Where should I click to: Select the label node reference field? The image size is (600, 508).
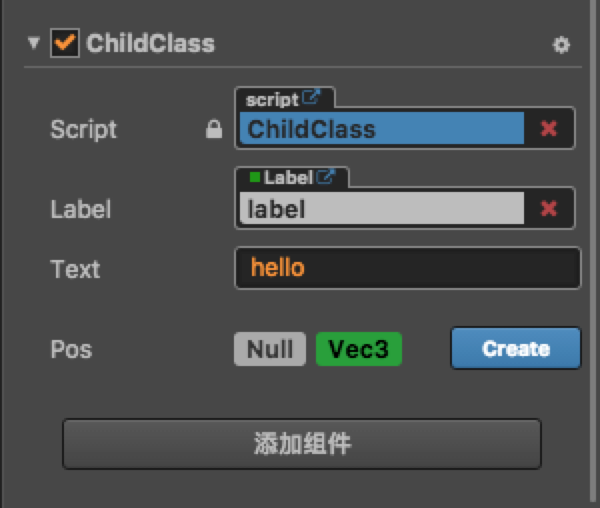[382, 209]
